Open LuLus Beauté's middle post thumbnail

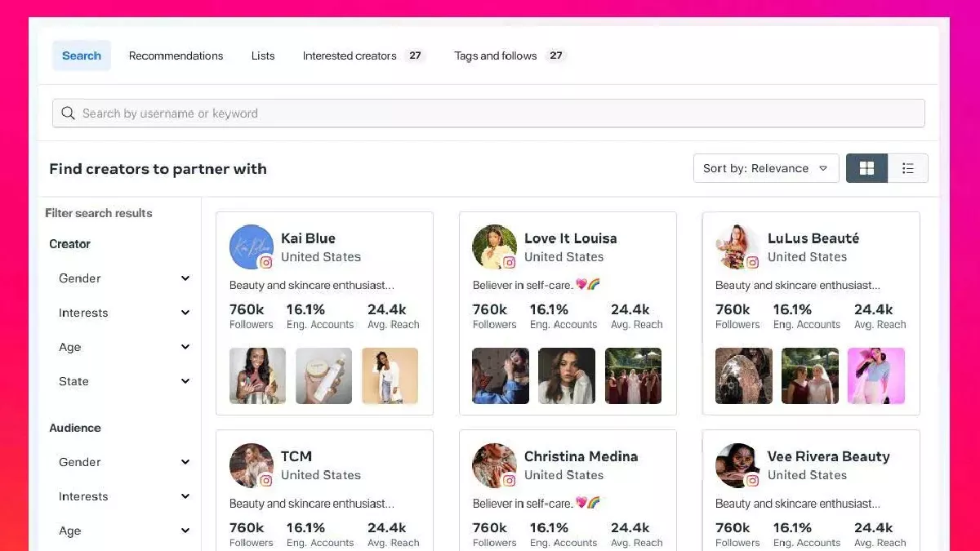pyautogui.click(x=810, y=375)
